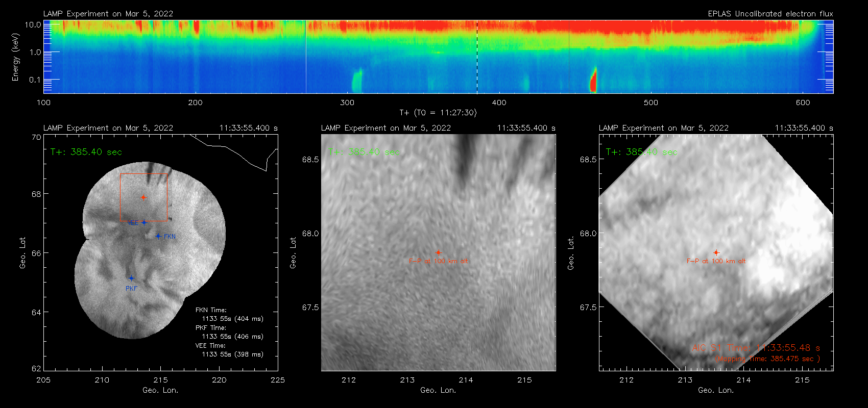The width and height of the screenshot is (868, 408).
Task: Click the blue FKN station cross marker
Action: click(x=158, y=236)
